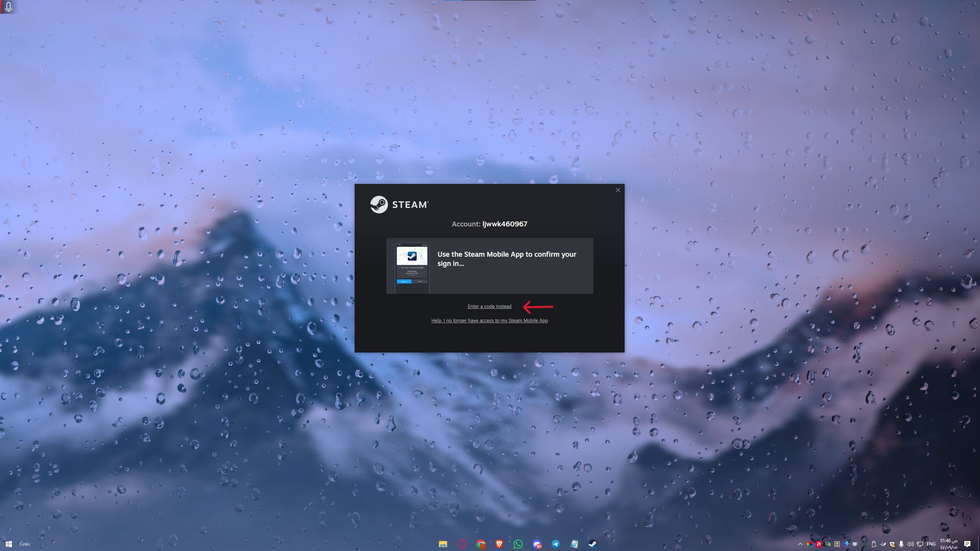
Task: Switch the ENG input language indicator
Action: point(931,544)
